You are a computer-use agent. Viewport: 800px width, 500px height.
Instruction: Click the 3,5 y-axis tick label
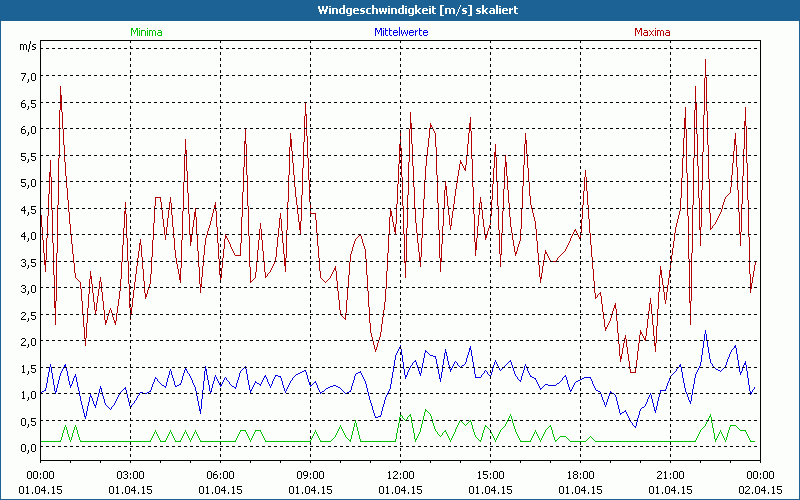point(26,262)
